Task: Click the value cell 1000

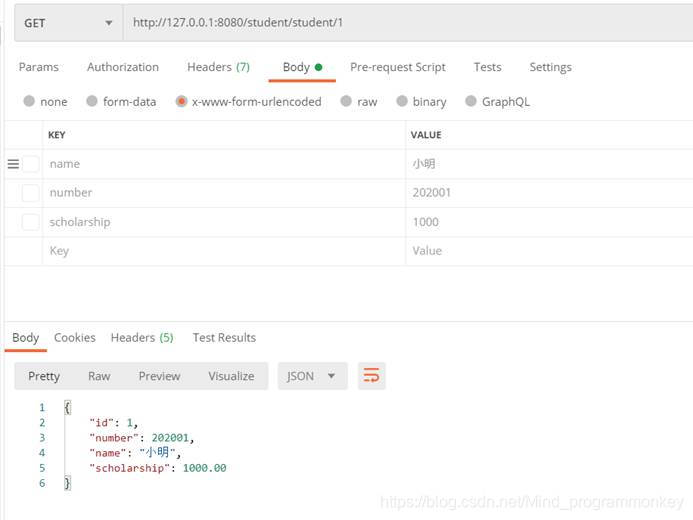Action: pos(549,222)
